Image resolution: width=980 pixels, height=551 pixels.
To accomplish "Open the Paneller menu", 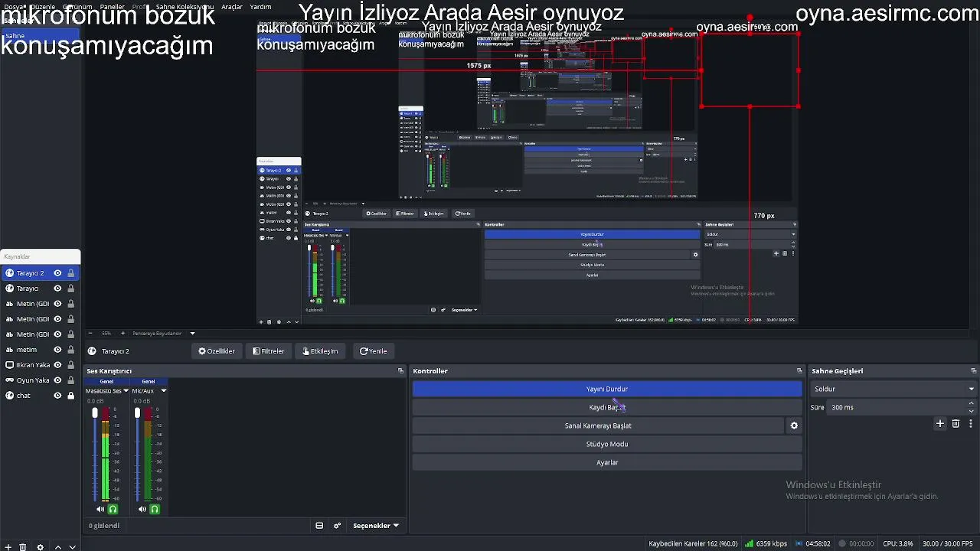I will coord(112,7).
